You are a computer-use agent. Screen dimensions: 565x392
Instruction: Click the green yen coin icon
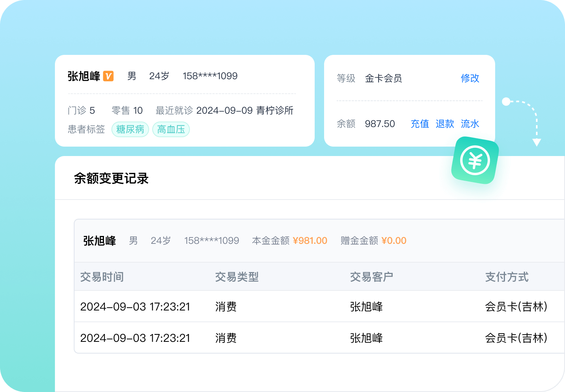click(x=475, y=160)
